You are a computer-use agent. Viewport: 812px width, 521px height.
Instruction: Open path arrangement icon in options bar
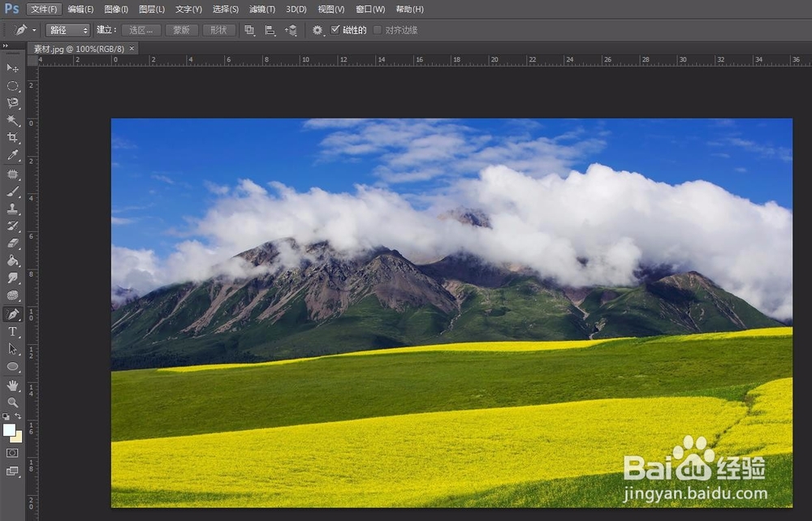click(291, 31)
